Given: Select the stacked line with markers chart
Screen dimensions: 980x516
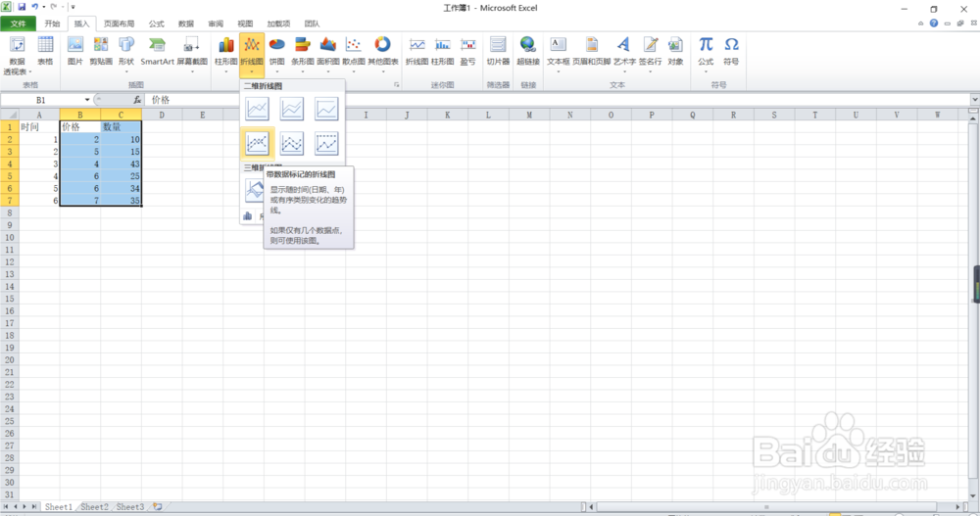Looking at the screenshot, I should (292, 143).
